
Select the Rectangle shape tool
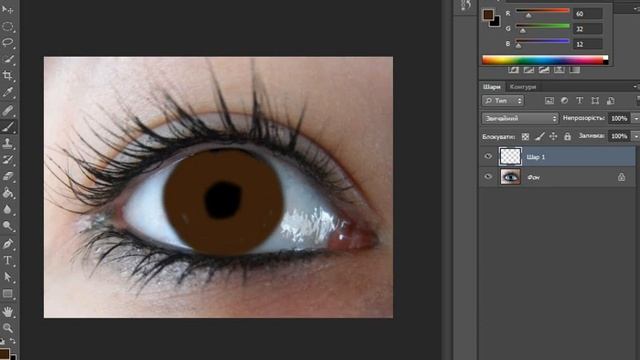click(7, 293)
